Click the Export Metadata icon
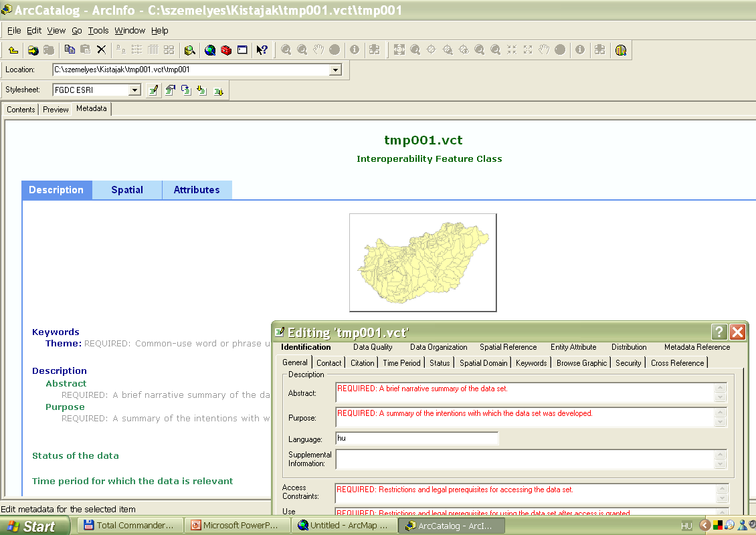The width and height of the screenshot is (756, 535). [x=218, y=90]
